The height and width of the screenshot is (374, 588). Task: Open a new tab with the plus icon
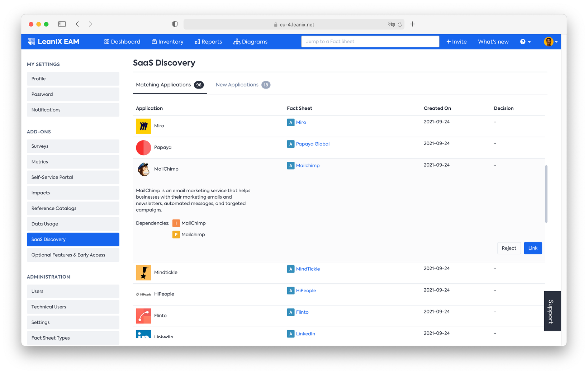click(413, 24)
